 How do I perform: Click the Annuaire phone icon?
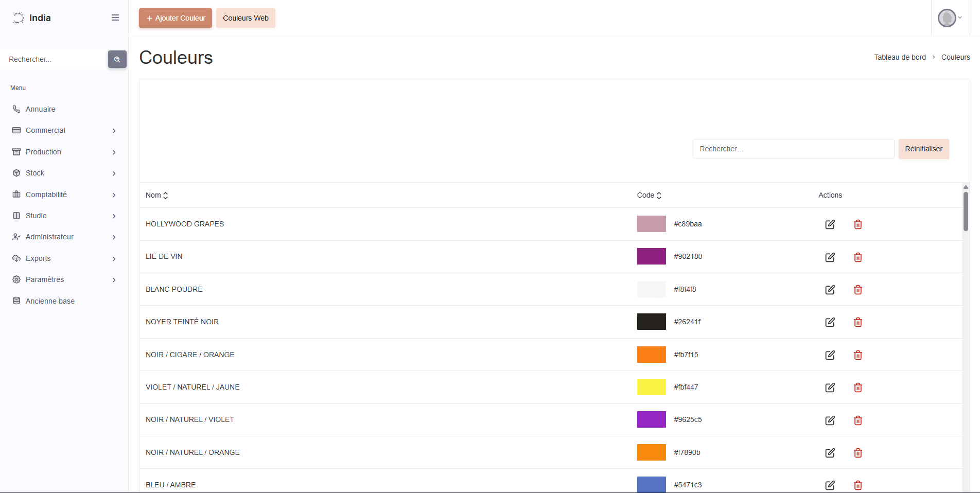16,109
